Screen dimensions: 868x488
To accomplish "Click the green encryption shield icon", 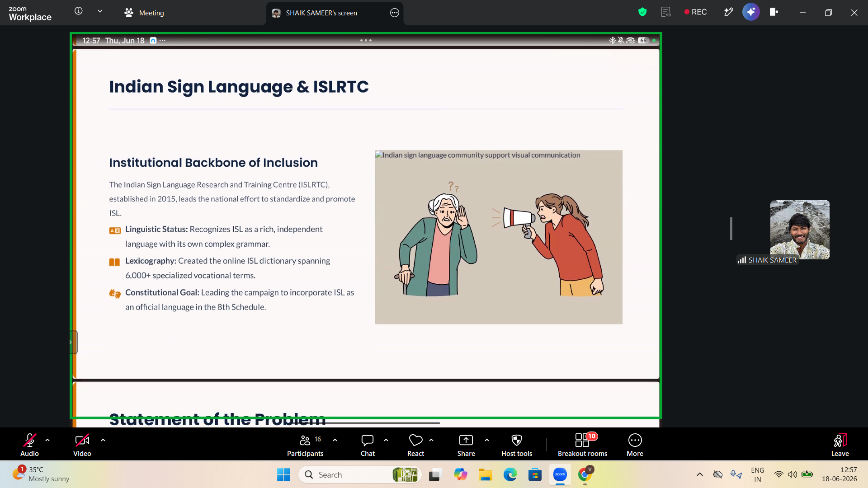I will [642, 12].
